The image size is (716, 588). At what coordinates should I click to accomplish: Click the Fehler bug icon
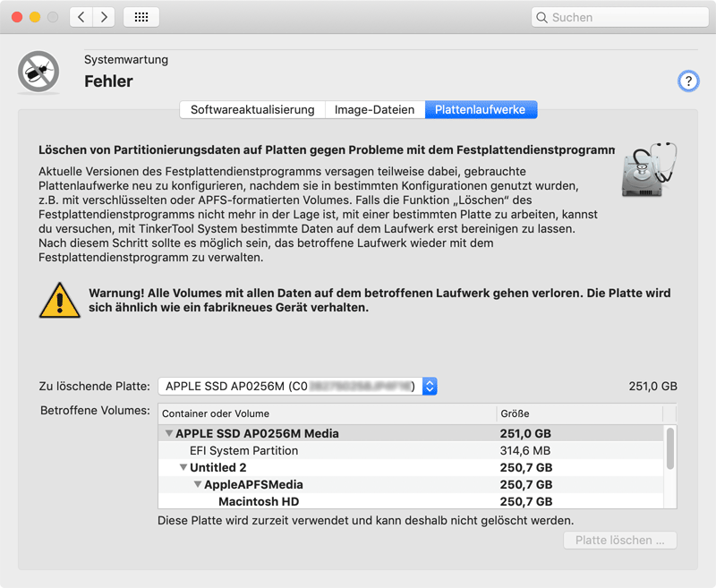point(38,72)
